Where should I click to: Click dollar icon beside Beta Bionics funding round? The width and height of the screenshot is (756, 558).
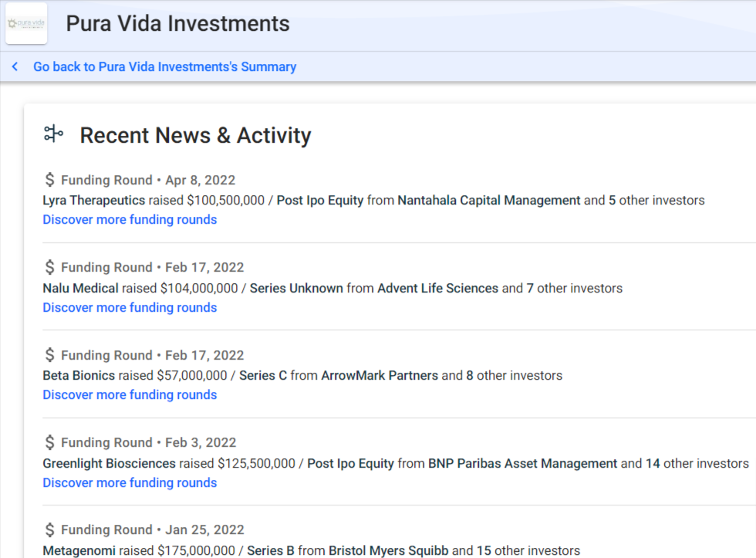tap(50, 355)
